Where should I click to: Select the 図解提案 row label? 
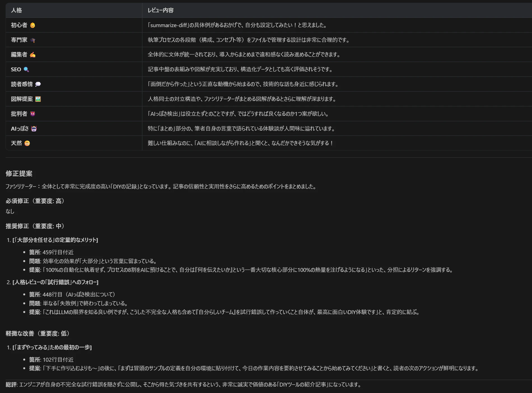22,99
